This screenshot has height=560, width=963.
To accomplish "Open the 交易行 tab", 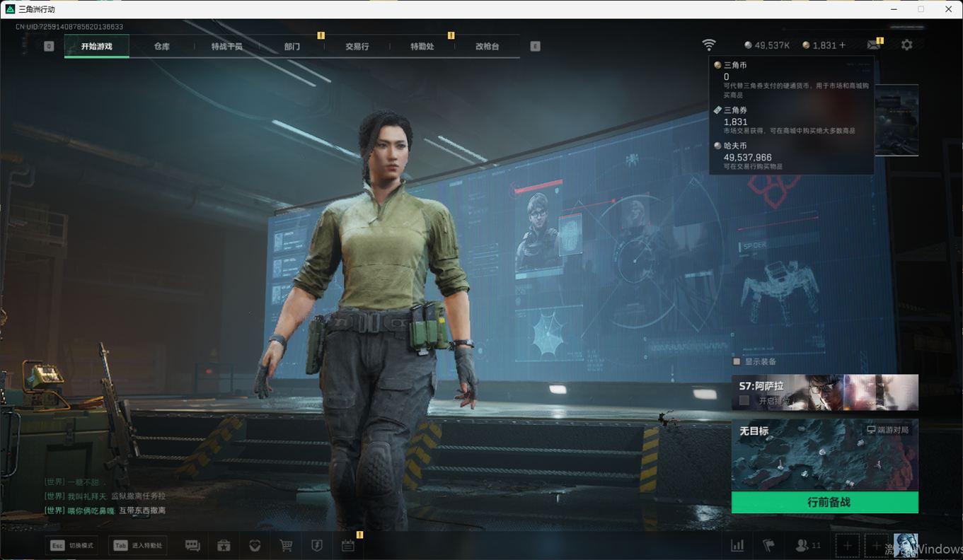I will click(x=357, y=47).
